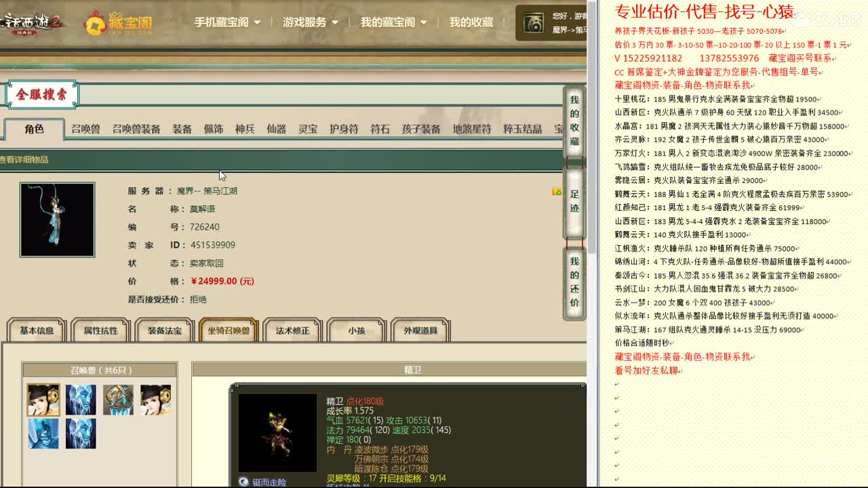Click the status value 卖家取回

tap(206, 263)
